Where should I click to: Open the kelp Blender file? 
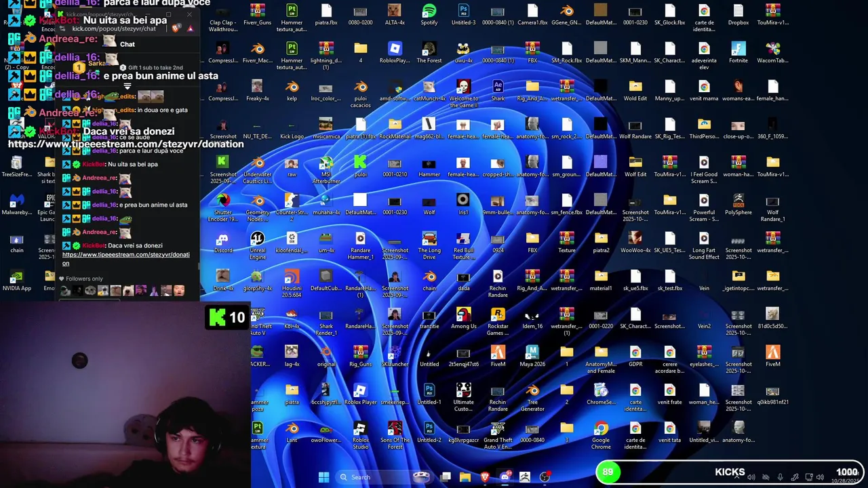click(x=292, y=91)
